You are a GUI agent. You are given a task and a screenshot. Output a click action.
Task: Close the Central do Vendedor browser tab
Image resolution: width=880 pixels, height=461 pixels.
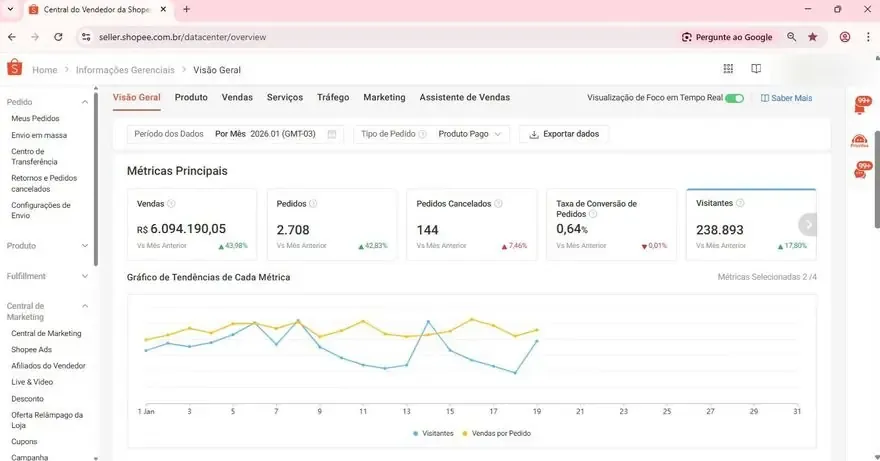(163, 9)
